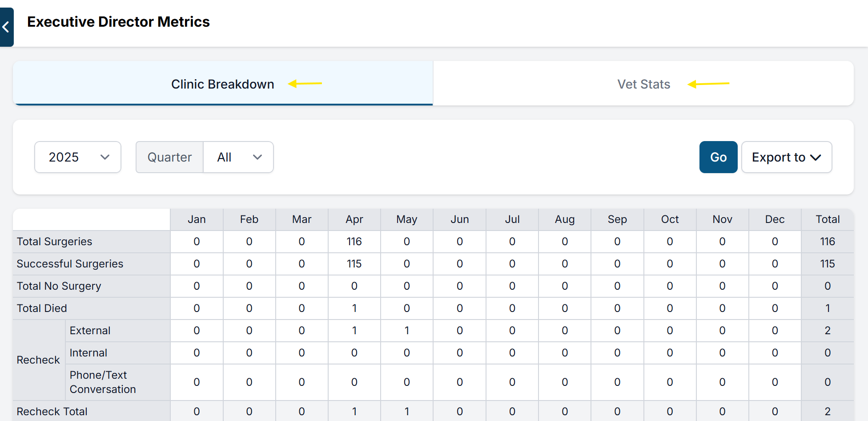
Task: Click May value in External recheck row
Action: 406,331
